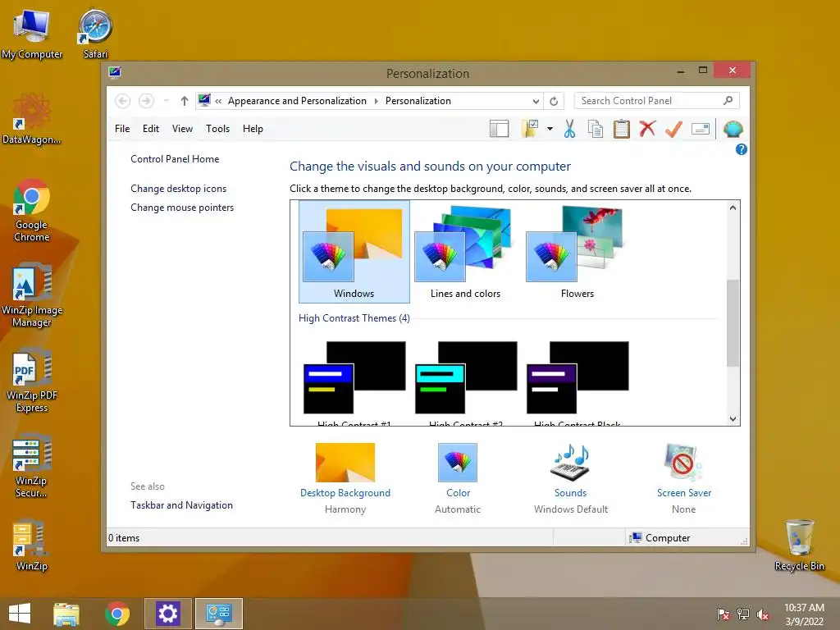Open Change mouse pointers link

point(182,208)
